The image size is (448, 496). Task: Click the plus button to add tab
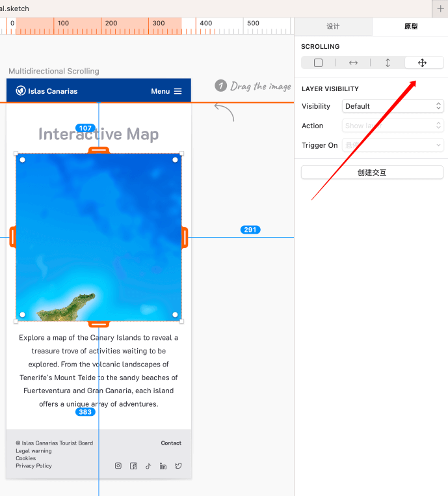(x=440, y=8)
